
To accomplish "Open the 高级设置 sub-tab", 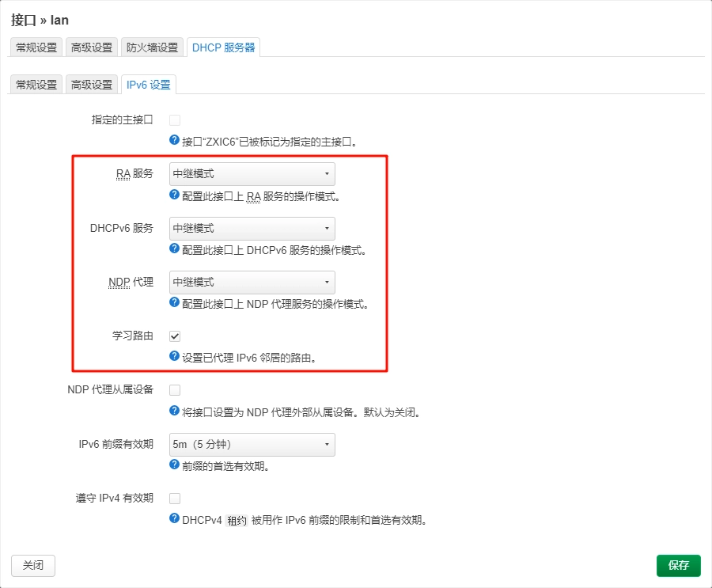I will pos(92,85).
